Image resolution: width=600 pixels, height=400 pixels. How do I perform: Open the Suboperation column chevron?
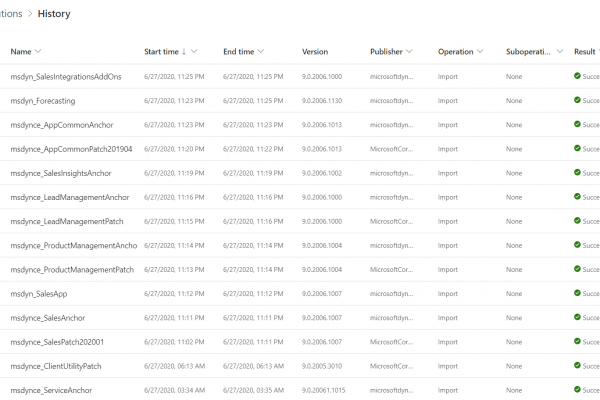pyautogui.click(x=559, y=51)
